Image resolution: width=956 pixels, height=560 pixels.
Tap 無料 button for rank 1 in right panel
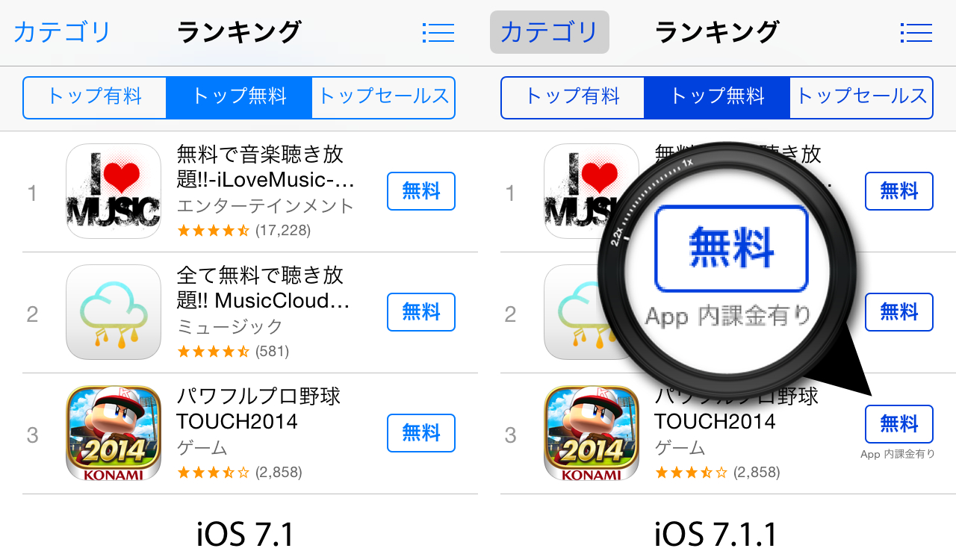tap(899, 191)
